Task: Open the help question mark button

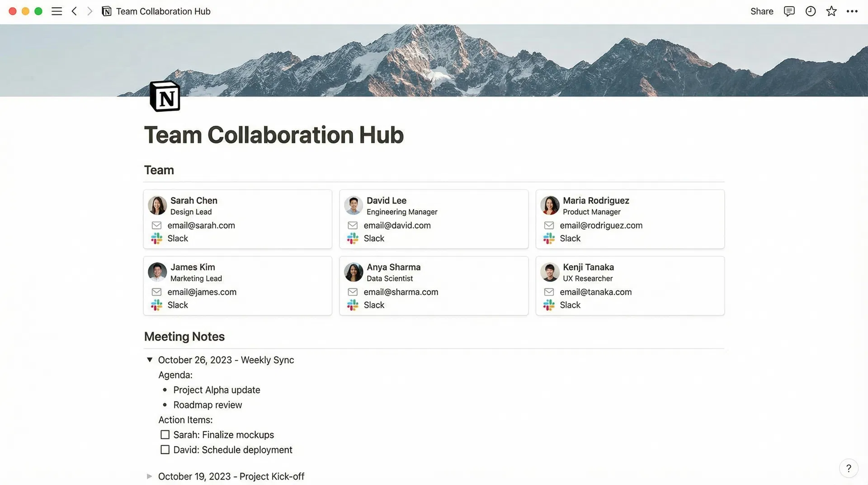Action: (x=849, y=468)
